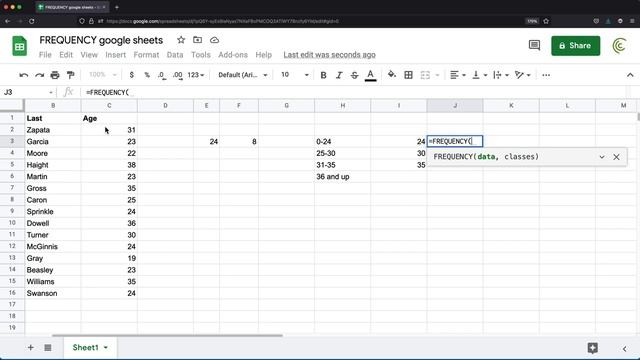Open the more number formats dropdown
The width and height of the screenshot is (640, 360).
point(196,75)
